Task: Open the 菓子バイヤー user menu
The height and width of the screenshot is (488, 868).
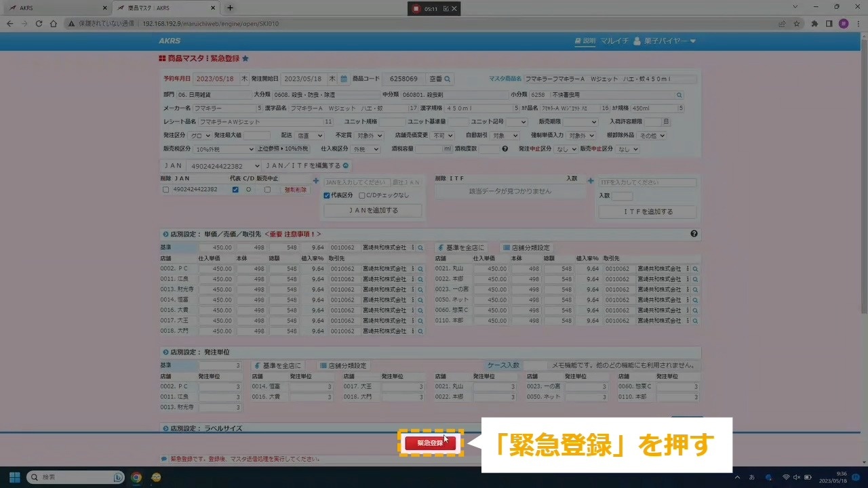Action: [665, 41]
